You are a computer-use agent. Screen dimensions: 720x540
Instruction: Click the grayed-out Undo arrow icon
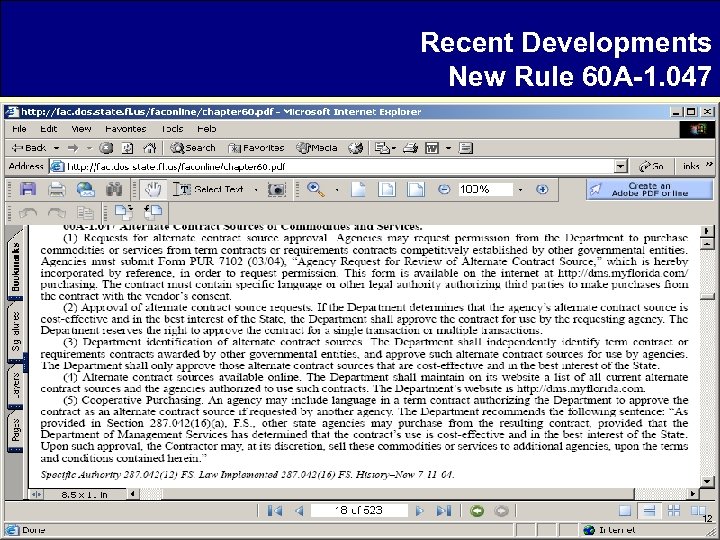point(28,213)
